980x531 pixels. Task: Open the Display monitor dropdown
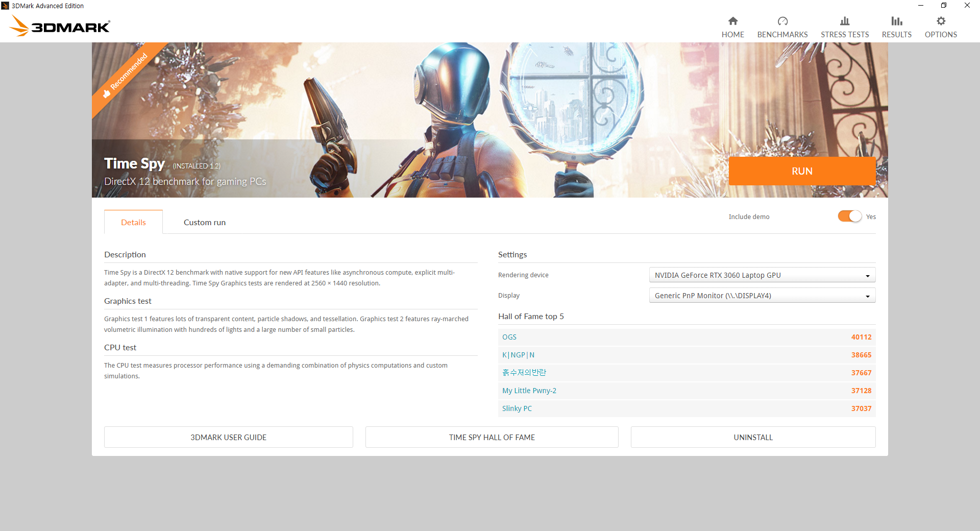point(762,296)
